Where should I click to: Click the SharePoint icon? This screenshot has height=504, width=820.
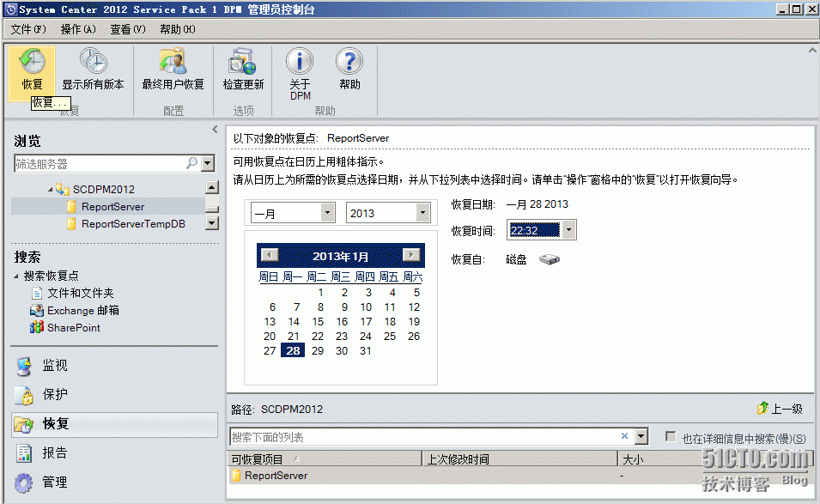pos(37,328)
